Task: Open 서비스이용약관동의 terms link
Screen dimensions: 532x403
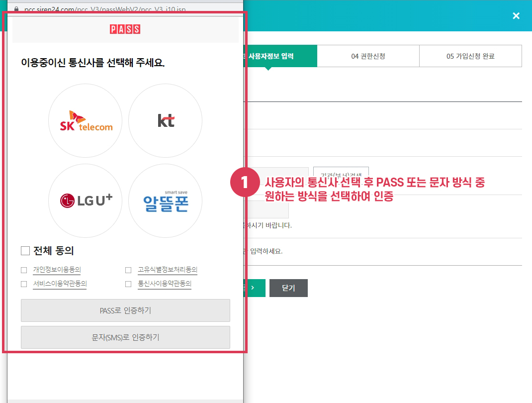Action: [60, 284]
